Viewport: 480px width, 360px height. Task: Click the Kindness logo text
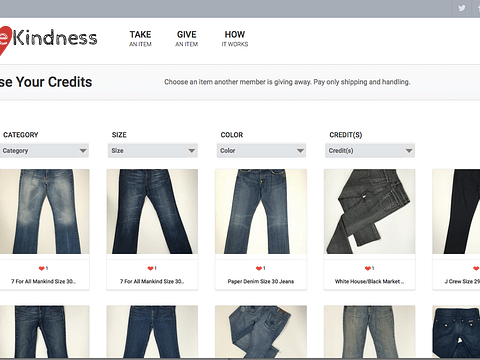tap(55, 38)
